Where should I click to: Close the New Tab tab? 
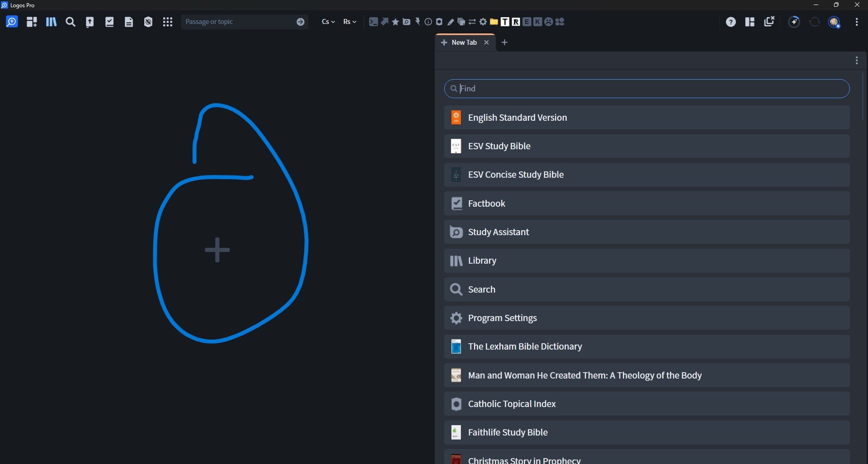point(487,43)
